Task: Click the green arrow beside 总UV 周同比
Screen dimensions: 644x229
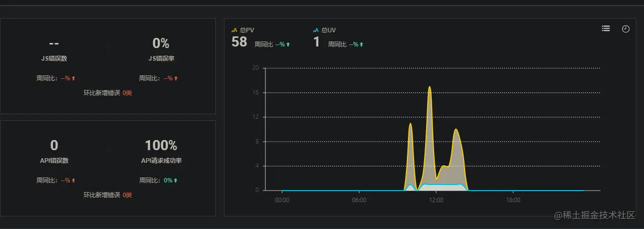Action: [x=361, y=44]
